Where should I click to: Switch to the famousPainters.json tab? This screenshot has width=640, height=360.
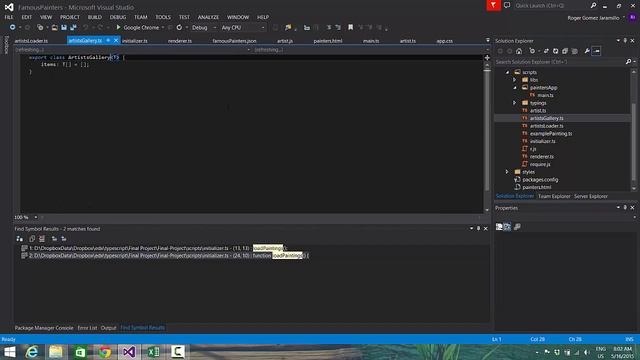[x=234, y=41]
